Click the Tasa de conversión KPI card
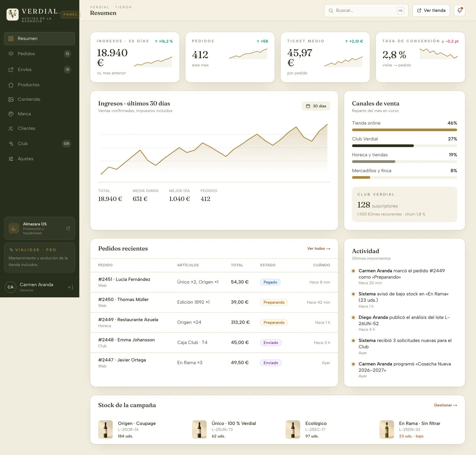Screen dimensions: 476x455 [420, 57]
